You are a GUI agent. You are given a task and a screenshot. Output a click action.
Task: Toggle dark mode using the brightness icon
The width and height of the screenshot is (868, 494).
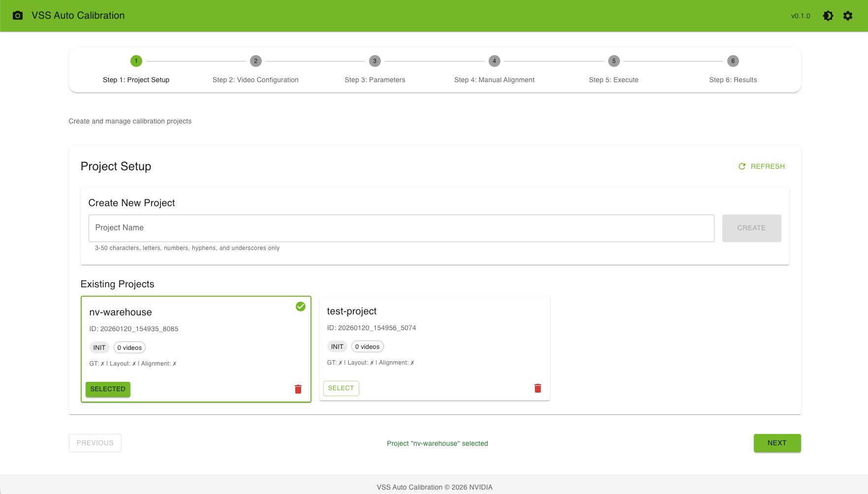[828, 16]
